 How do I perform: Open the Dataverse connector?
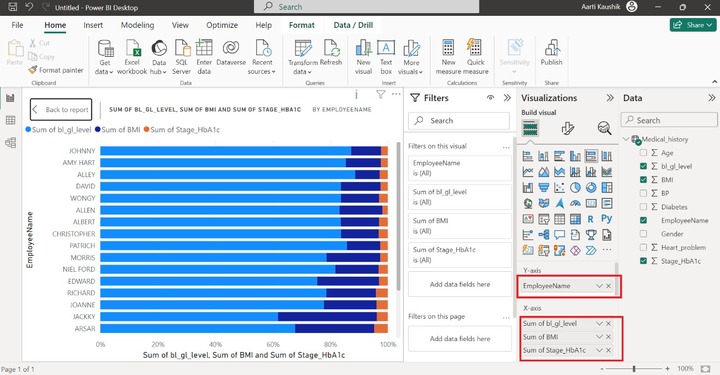tap(231, 52)
